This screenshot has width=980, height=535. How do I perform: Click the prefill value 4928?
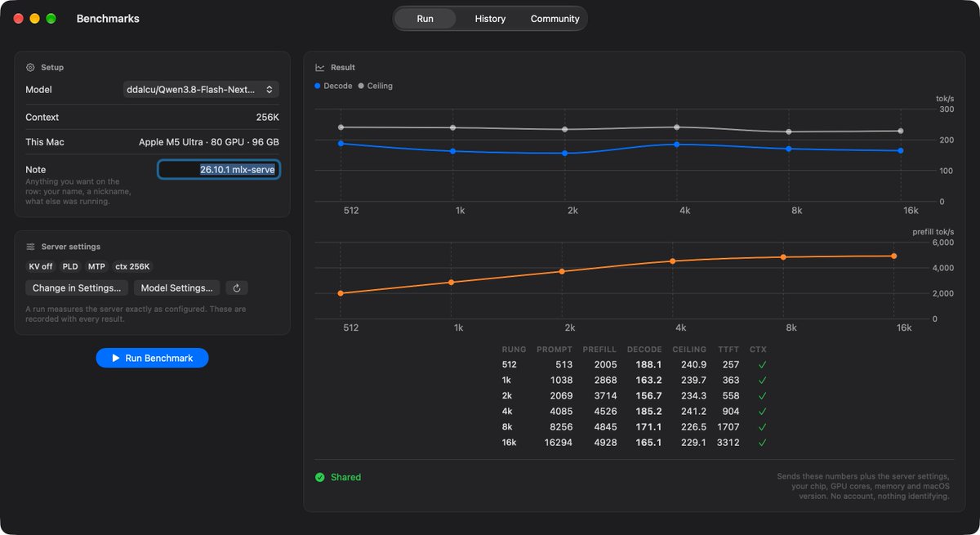click(x=605, y=443)
